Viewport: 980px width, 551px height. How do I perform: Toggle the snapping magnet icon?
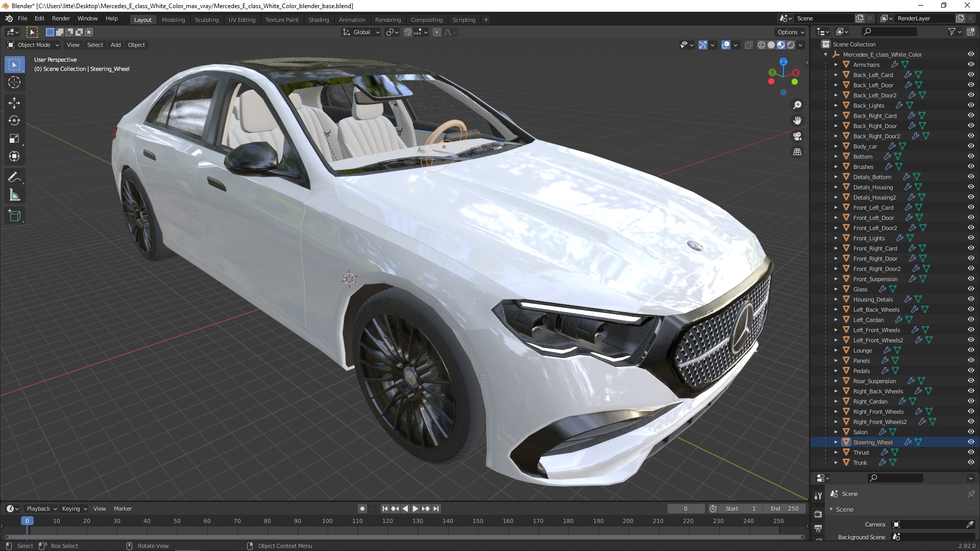(x=408, y=32)
